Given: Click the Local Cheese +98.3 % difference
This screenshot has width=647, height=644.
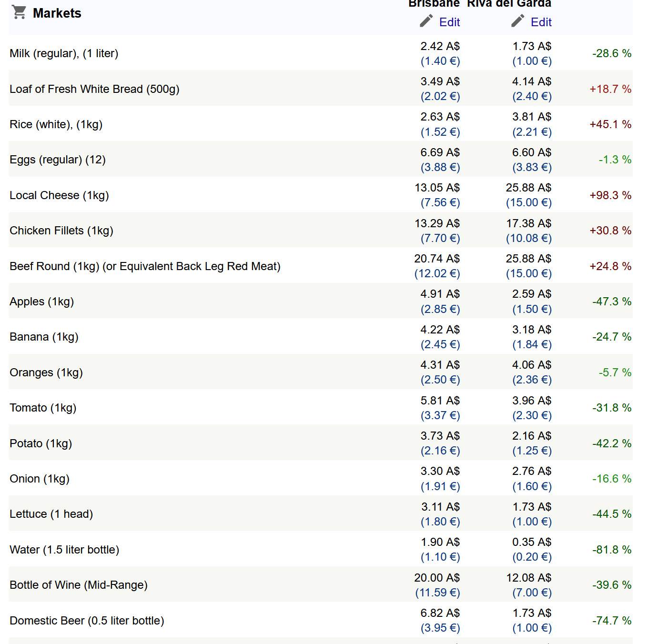Looking at the screenshot, I should [610, 195].
